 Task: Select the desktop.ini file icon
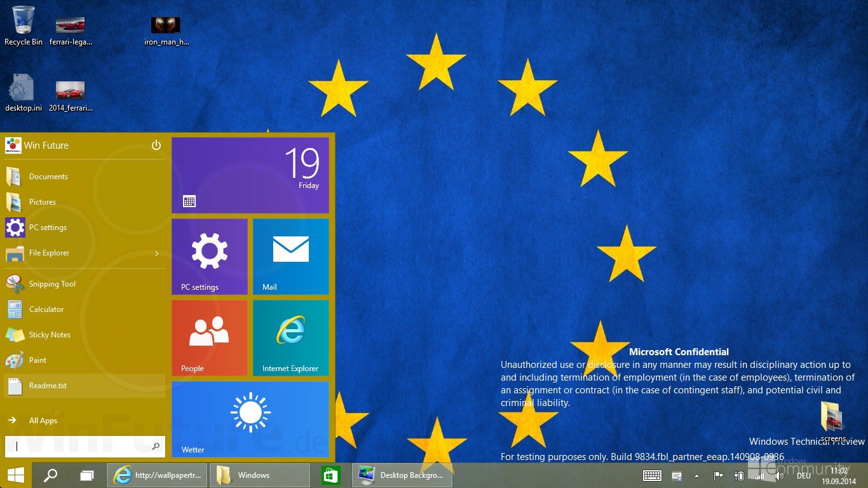(24, 93)
